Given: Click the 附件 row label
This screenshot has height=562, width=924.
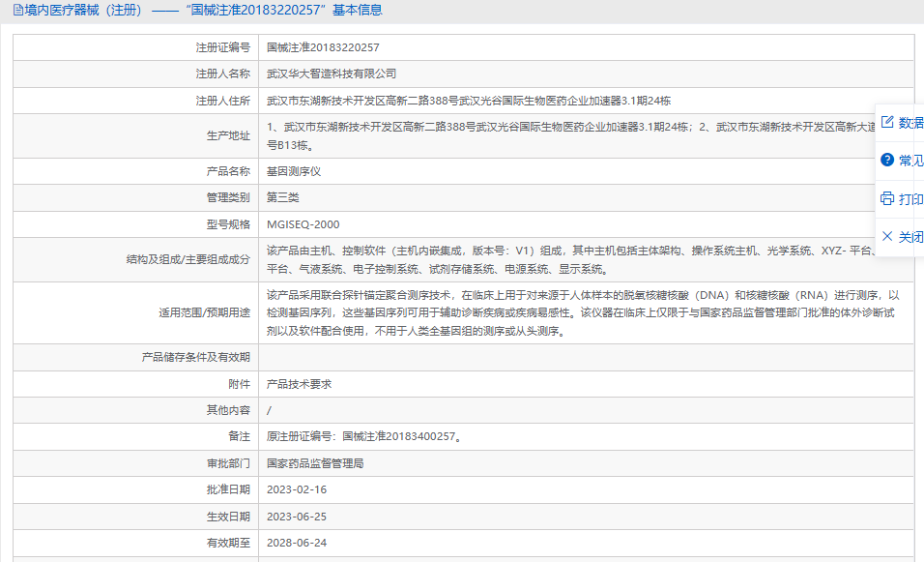Looking at the screenshot, I should coord(240,384).
